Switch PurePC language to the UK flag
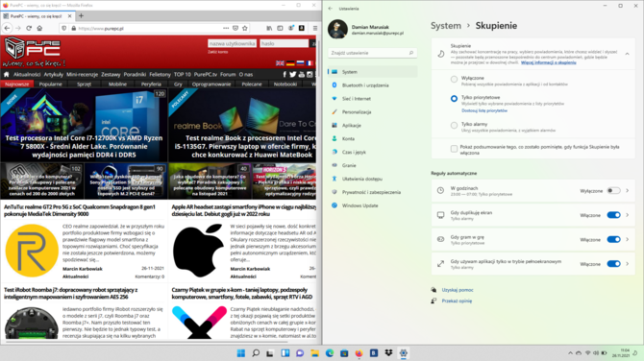 click(x=280, y=63)
